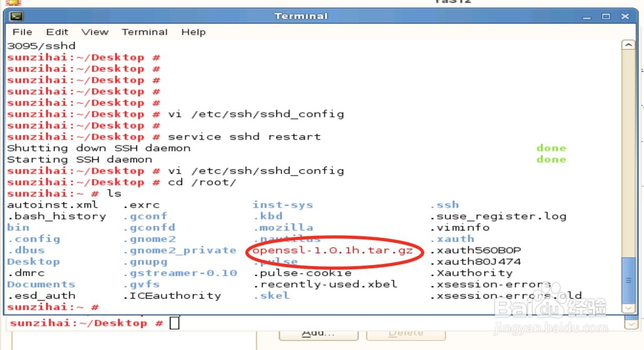
Task: Click the .exrc entry
Action: pyautogui.click(x=141, y=205)
